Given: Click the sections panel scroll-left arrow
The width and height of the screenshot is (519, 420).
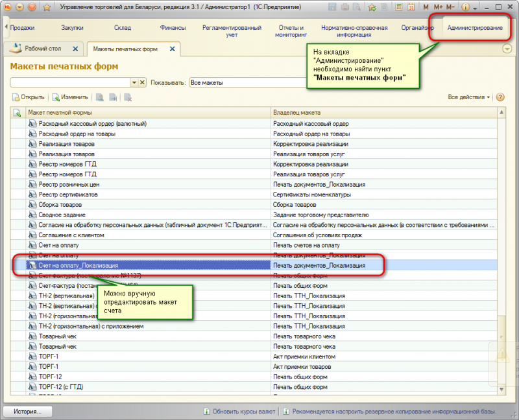Looking at the screenshot, I should [x=6, y=27].
